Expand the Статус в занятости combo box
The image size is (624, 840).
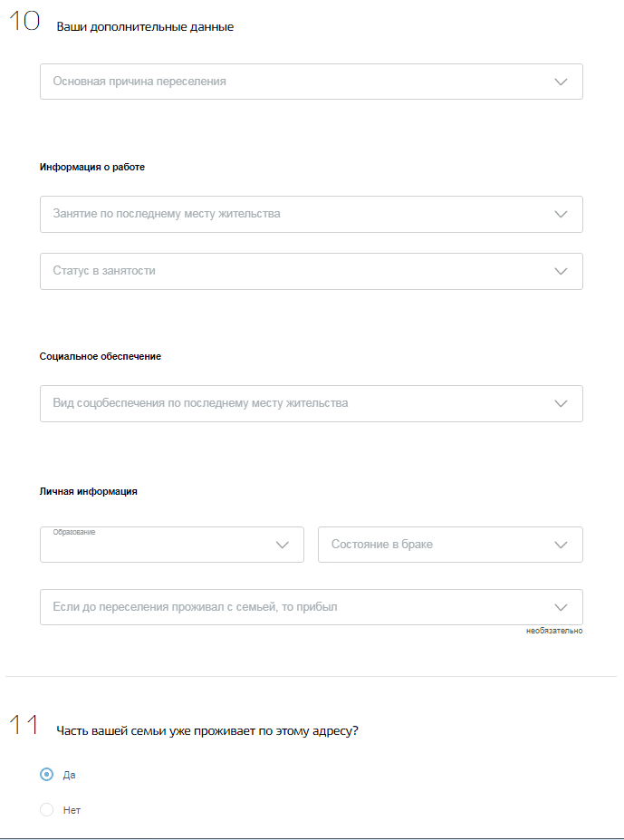point(312,271)
